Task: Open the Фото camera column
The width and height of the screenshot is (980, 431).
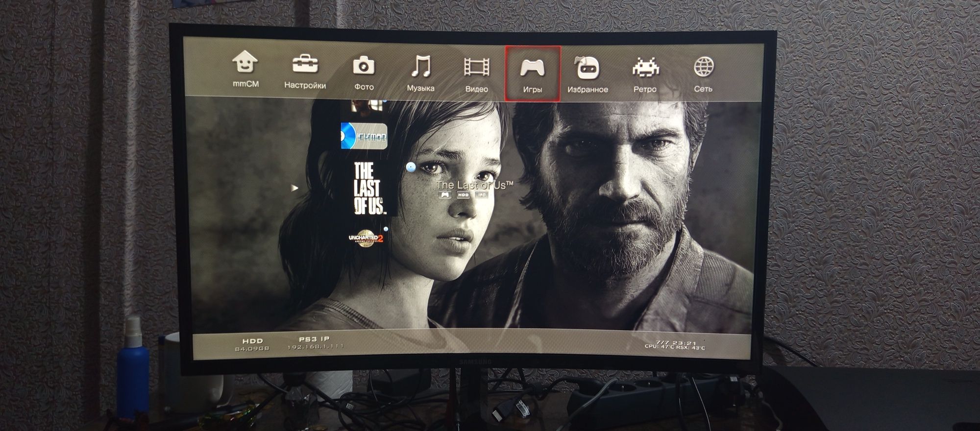Action: 364,73
